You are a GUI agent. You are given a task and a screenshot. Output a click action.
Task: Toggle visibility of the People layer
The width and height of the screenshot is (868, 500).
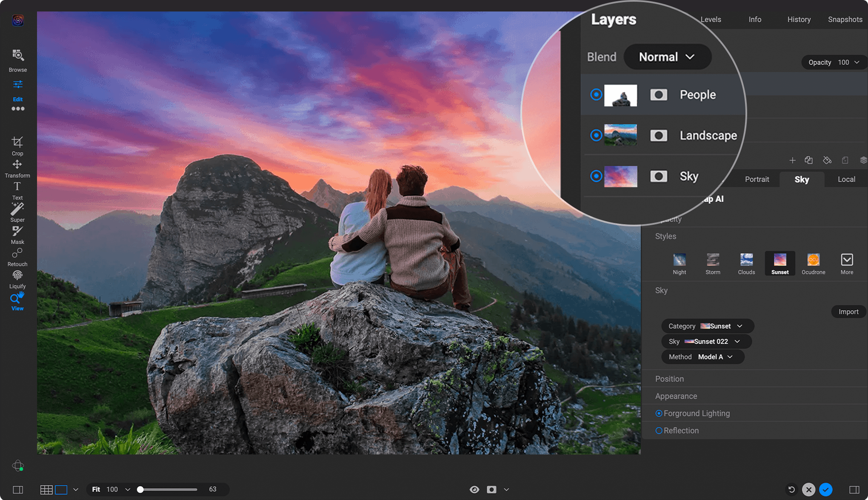pos(597,94)
